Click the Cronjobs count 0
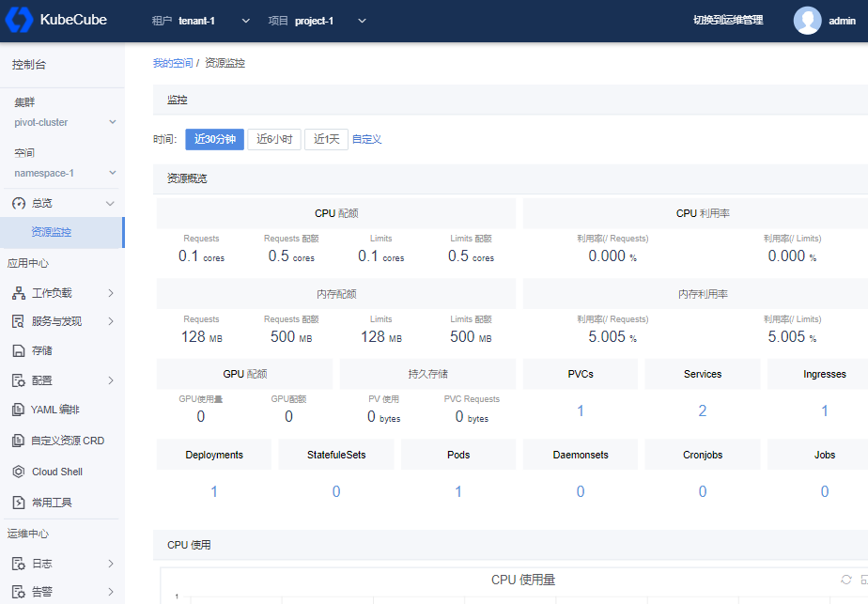868x604 pixels. [x=703, y=491]
